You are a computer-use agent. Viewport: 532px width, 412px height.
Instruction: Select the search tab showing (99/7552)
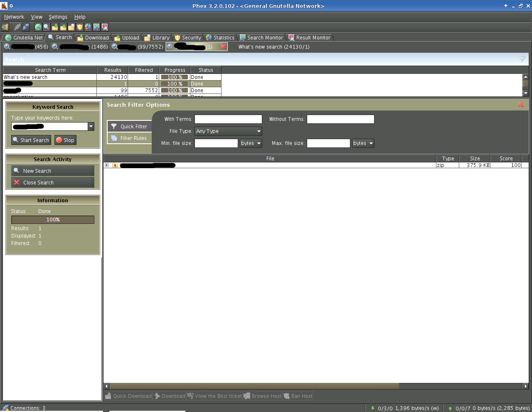tap(138, 47)
